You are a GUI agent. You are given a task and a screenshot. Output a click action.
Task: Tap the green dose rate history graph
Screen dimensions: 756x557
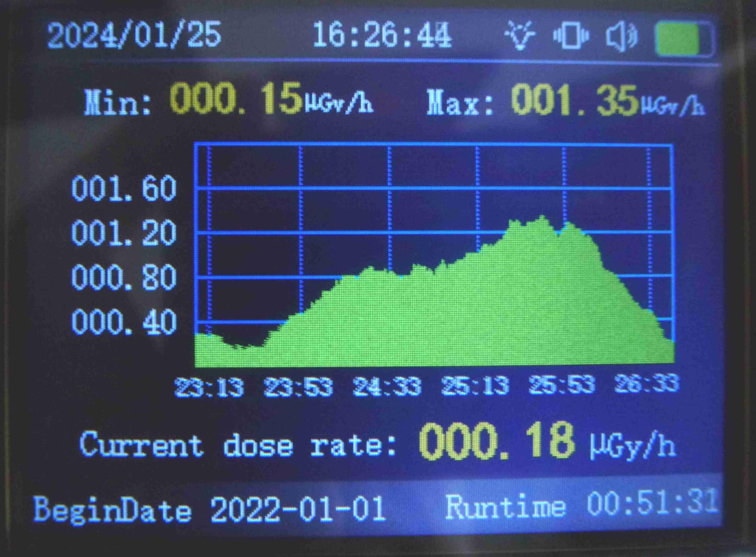pos(434,255)
